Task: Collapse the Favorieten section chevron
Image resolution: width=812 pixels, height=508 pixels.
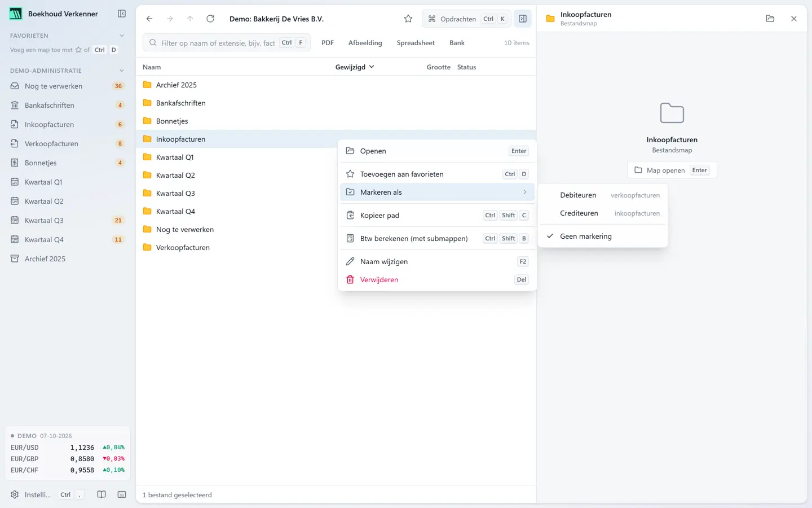Action: 122,36
